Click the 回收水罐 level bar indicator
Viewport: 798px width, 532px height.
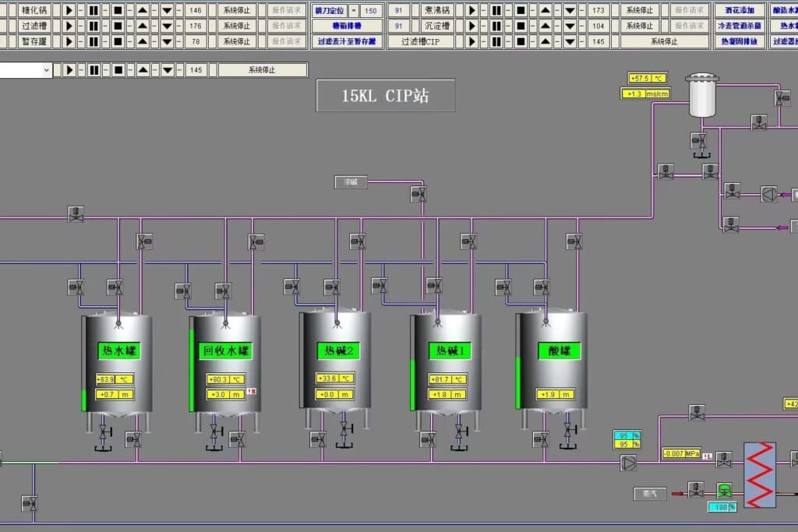192,370
